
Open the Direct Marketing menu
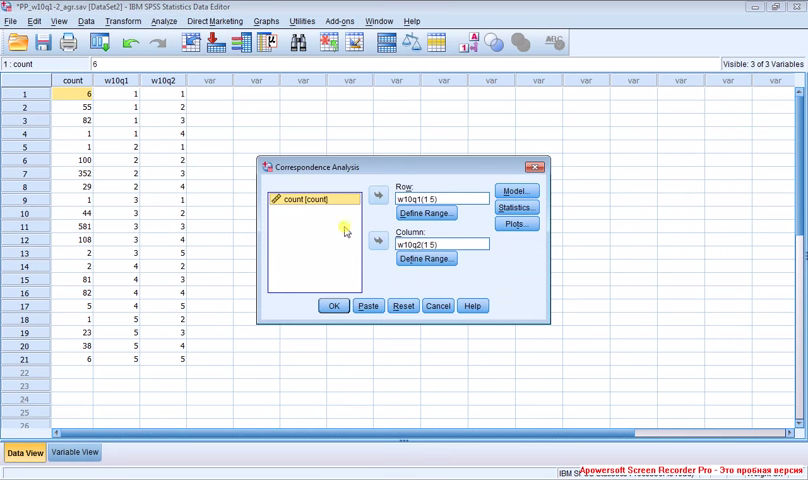(x=215, y=21)
